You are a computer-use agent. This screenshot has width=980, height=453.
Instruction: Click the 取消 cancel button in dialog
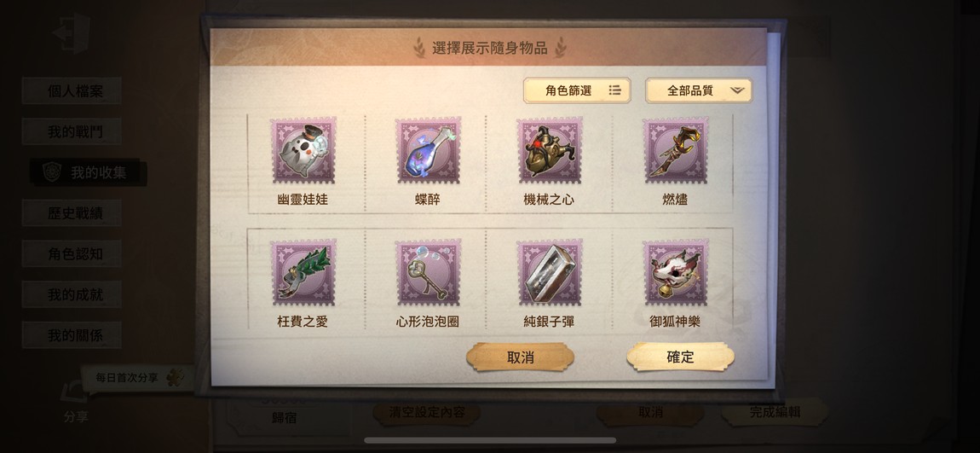pyautogui.click(x=520, y=357)
